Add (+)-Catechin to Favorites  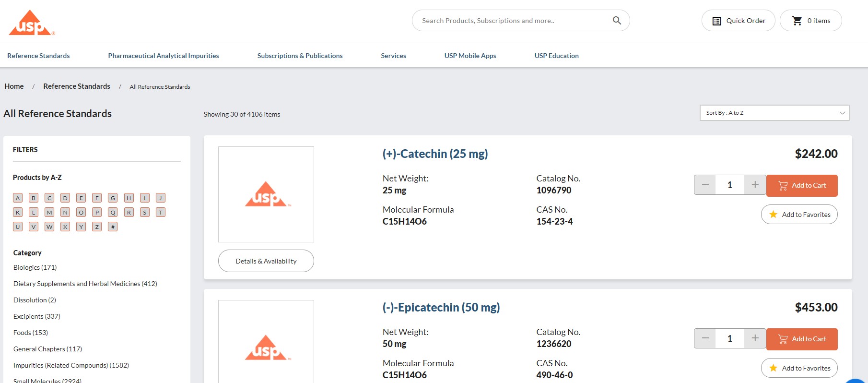point(799,215)
